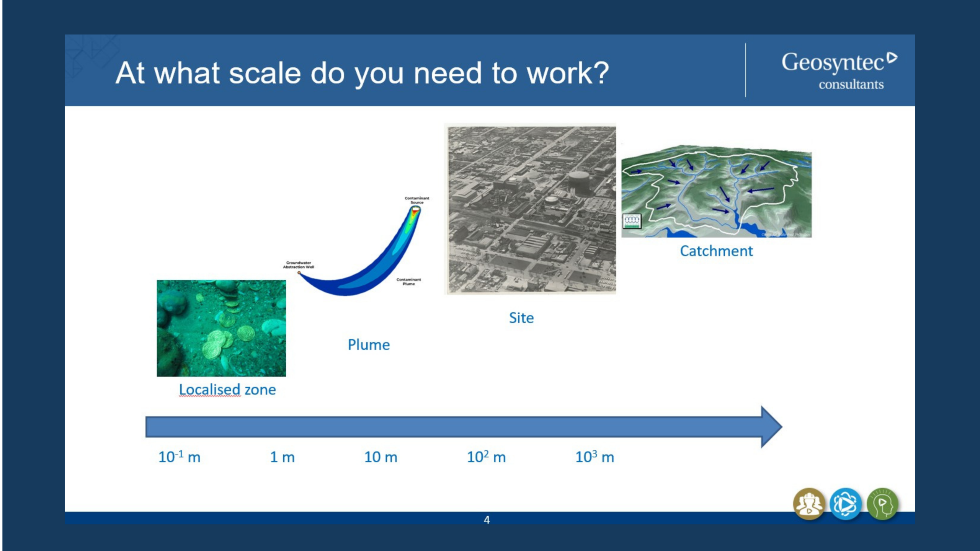Click the blue atom play icon
This screenshot has height=551, width=980.
point(846,504)
